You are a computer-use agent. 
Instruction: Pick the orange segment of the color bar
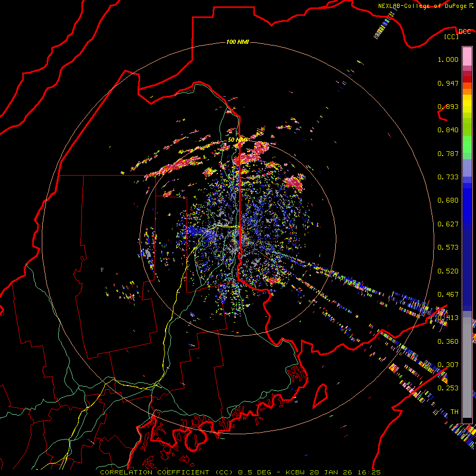coord(467,91)
